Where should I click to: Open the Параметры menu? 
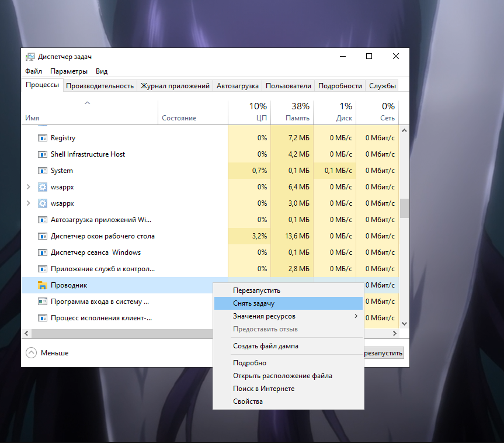69,71
